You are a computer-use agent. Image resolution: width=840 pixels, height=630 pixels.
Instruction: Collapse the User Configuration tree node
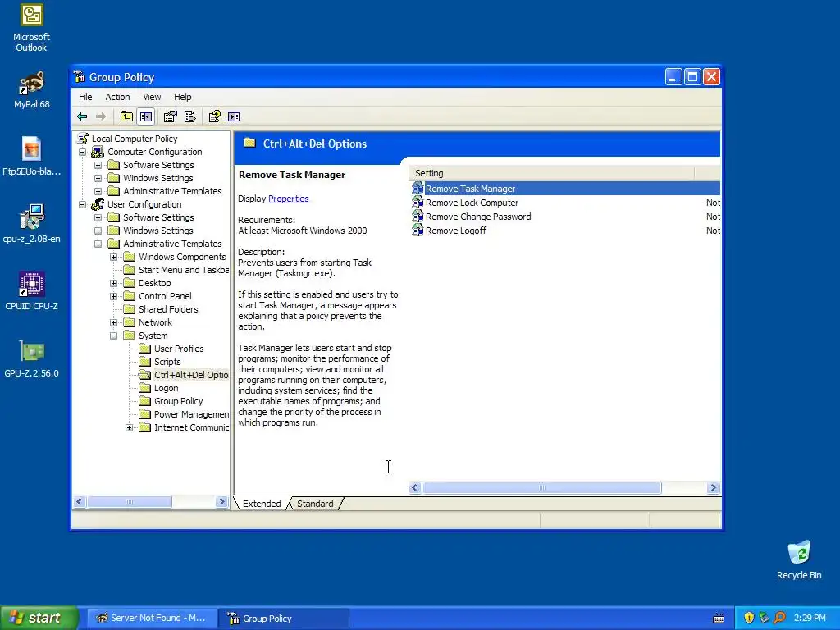(83, 204)
